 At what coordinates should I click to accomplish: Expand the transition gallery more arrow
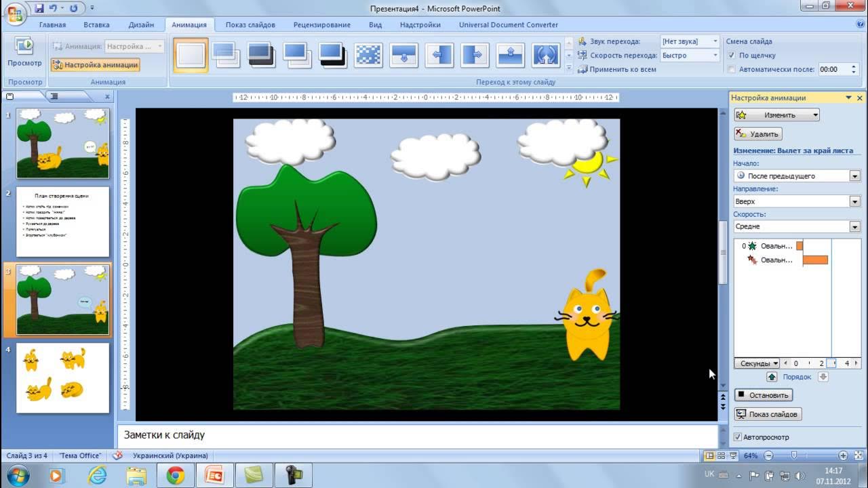click(x=569, y=67)
